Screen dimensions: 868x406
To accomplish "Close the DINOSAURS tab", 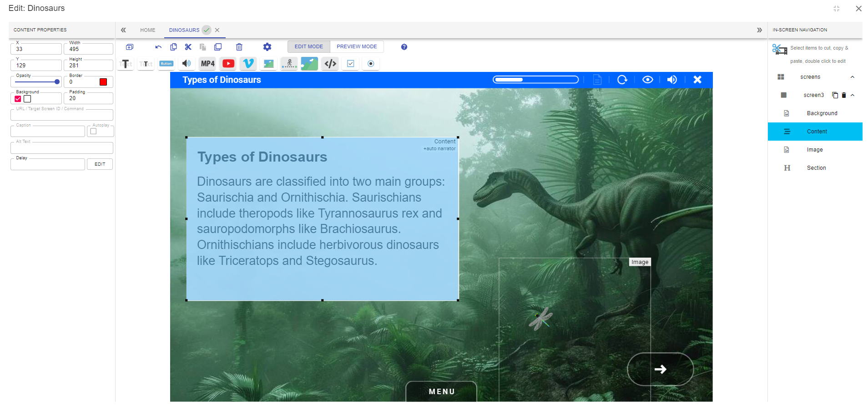I will point(217,30).
